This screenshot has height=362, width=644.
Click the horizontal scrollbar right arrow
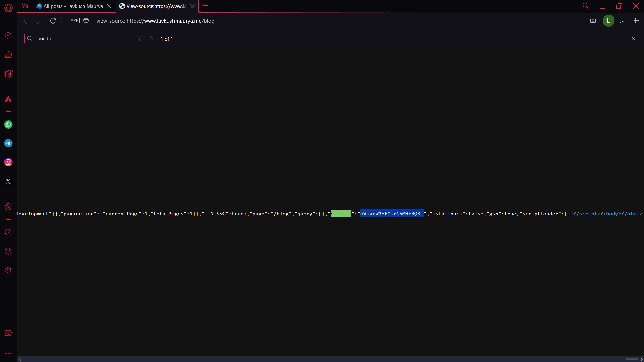641,359
